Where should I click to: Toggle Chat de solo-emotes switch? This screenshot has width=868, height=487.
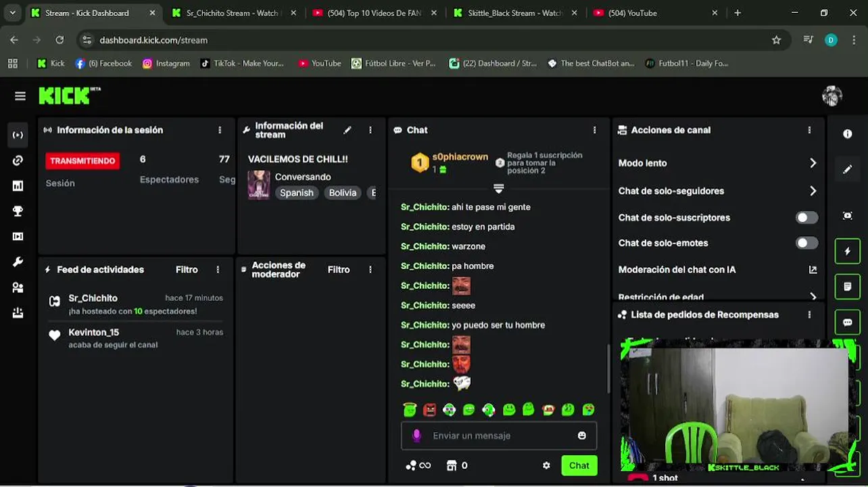coord(806,243)
